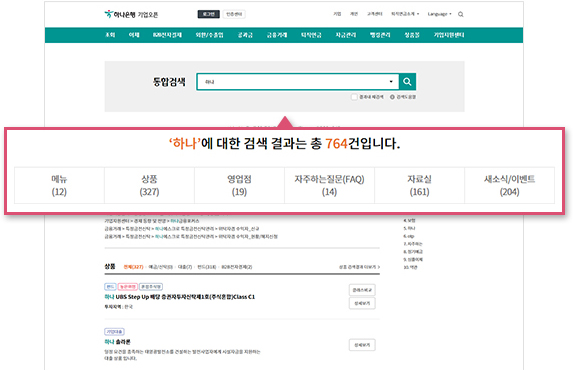The image size is (573, 370).
Task: Select the 메뉴 (12) result tab
Action: tap(59, 185)
